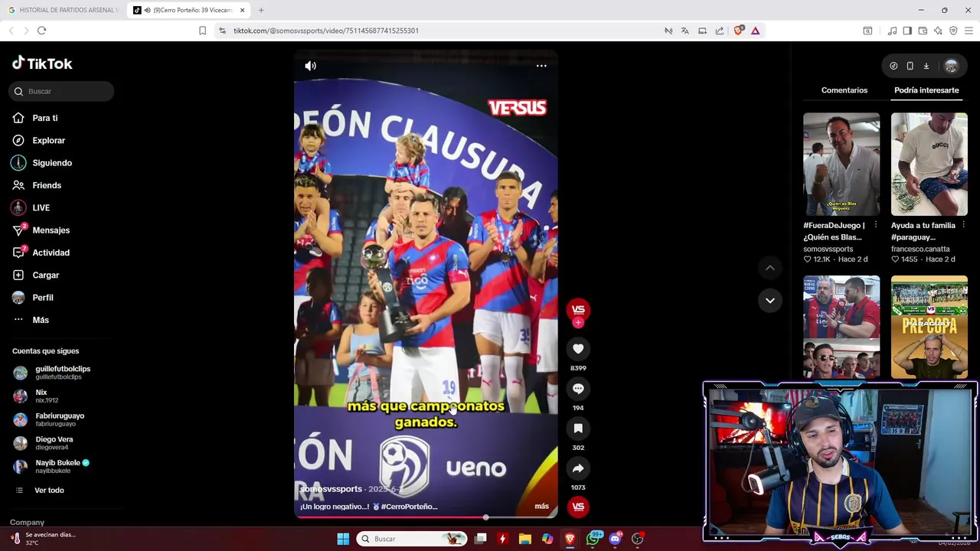Viewport: 980px width, 551px height.
Task: Click the TikTok logo
Action: (x=42, y=64)
